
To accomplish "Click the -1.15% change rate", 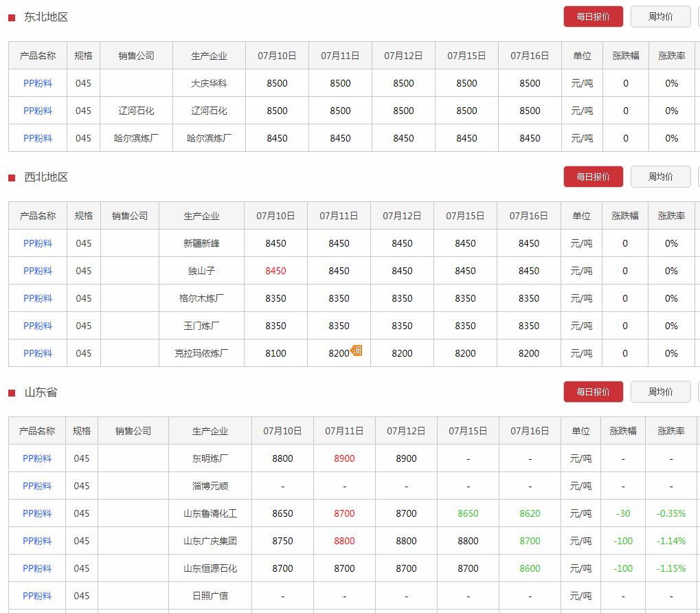I will (671, 568).
